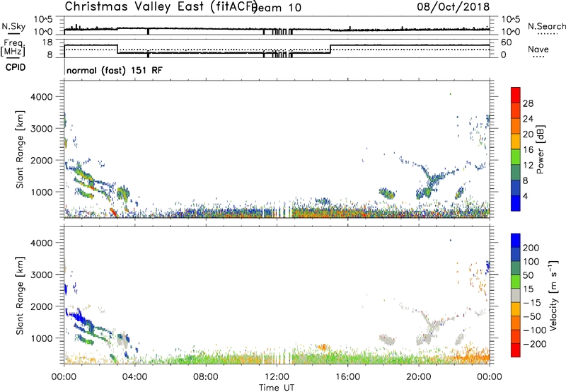The image size is (566, 392).
Task: Click the red -200 m/s velocity swatch
Action: click(x=516, y=350)
